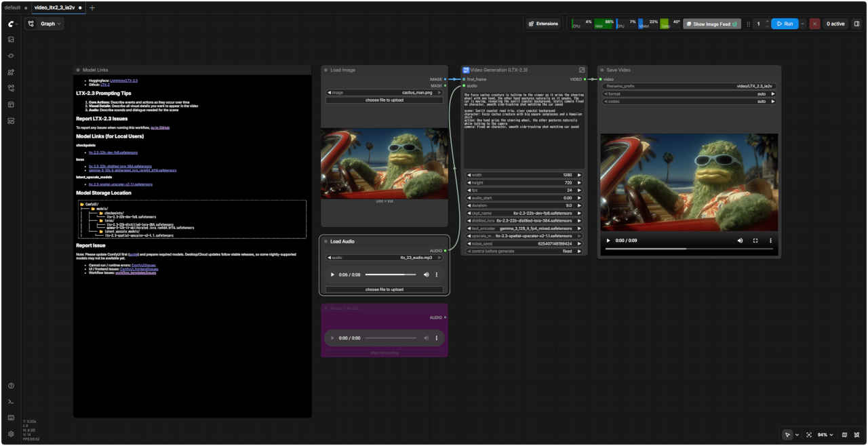Viewport: 868px width, 446px height.
Task: Click the fit view icon in bottom-right toolbar
Action: point(809,434)
